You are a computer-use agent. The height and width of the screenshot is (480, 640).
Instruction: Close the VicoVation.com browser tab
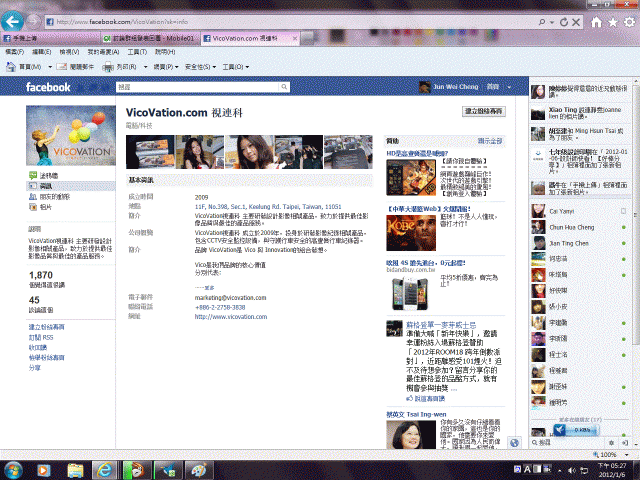295,38
